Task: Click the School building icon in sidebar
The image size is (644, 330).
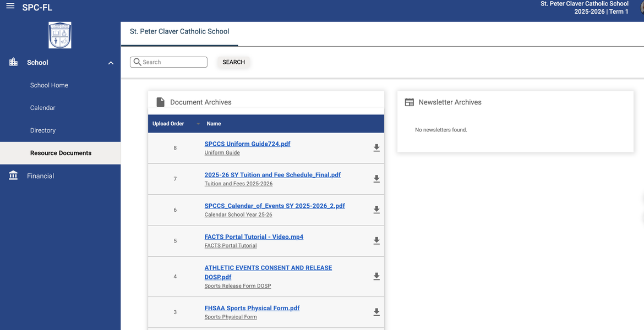Action: pyautogui.click(x=14, y=62)
